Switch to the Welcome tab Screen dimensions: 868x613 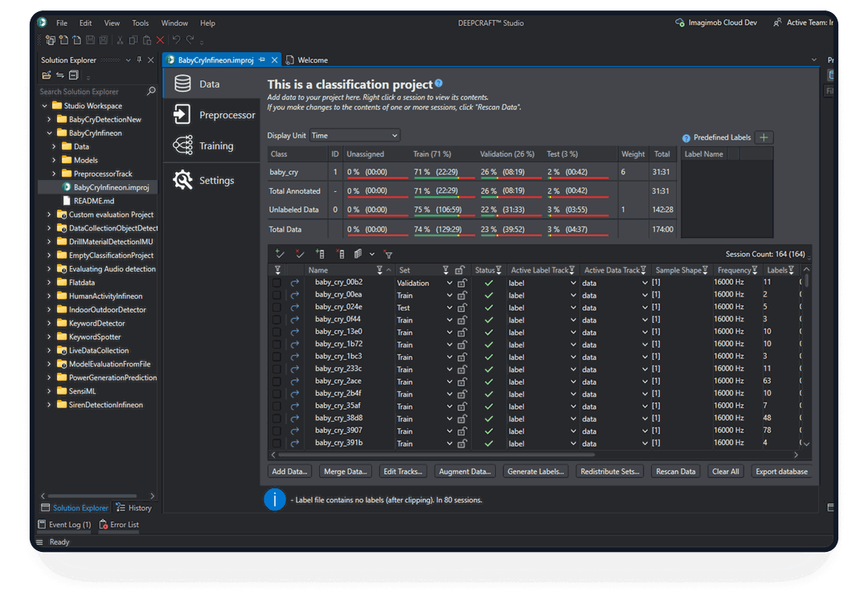(x=312, y=60)
